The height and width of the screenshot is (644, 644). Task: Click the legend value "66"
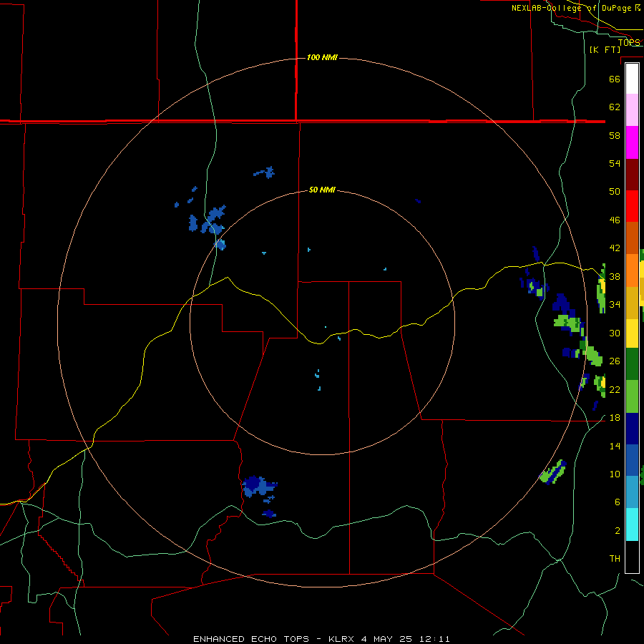615,79
